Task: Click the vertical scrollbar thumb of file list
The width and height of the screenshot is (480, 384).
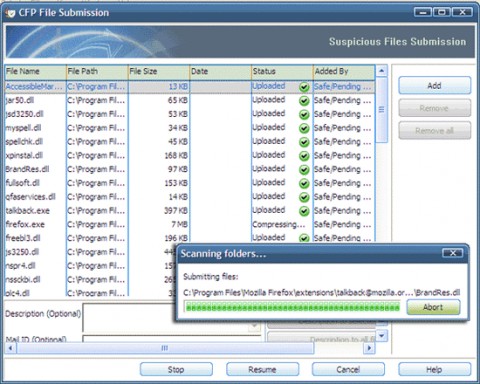Action: tap(382, 110)
